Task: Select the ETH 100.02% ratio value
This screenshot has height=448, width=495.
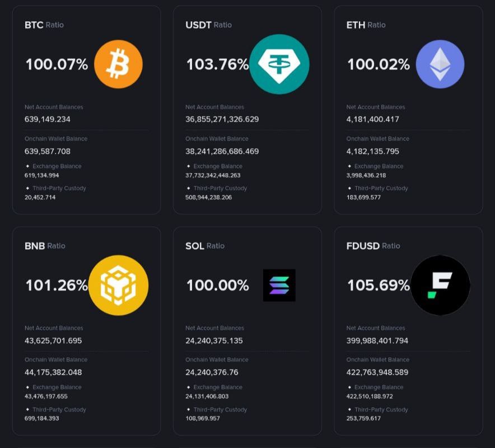Action: click(379, 64)
